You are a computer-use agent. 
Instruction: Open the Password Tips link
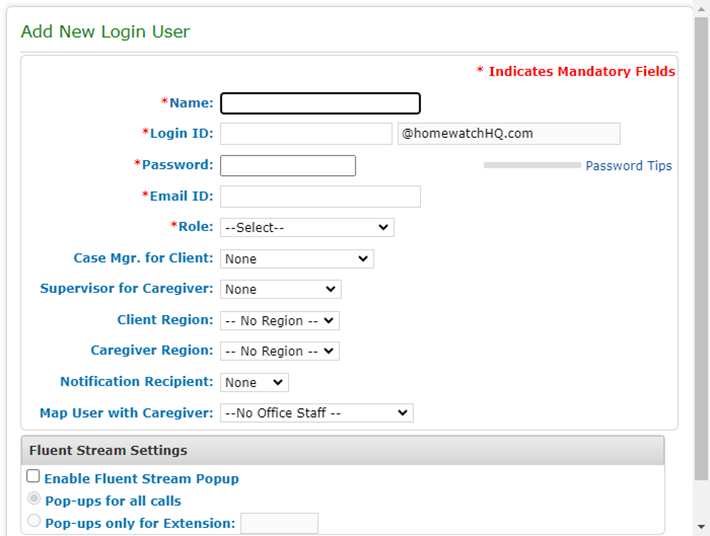[628, 166]
